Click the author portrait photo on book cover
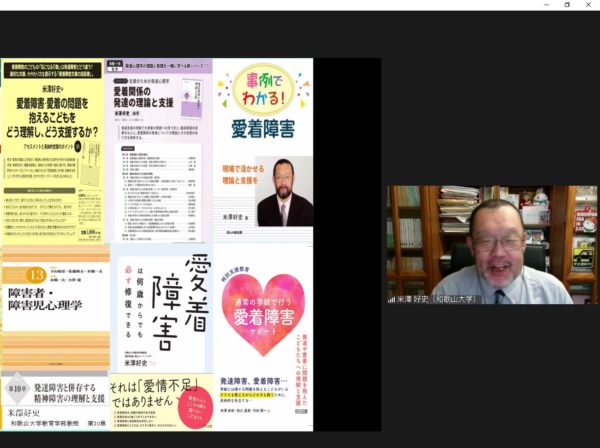600x448 pixels. pyautogui.click(x=284, y=191)
